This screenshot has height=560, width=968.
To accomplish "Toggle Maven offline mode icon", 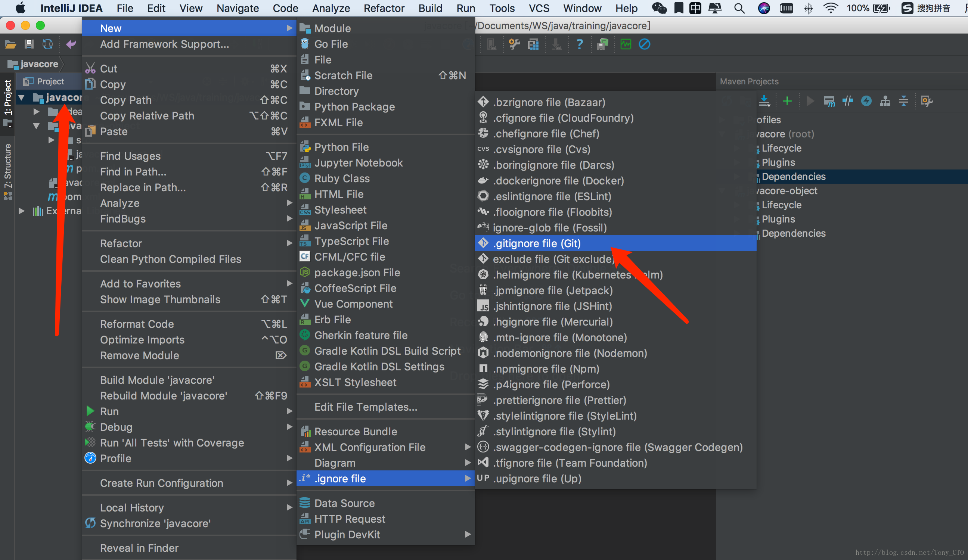I will [847, 101].
